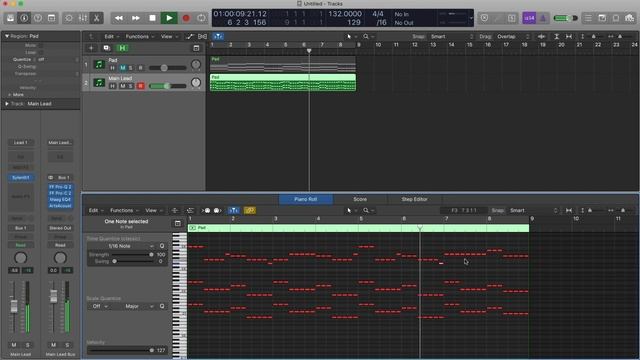The height and width of the screenshot is (360, 640).
Task: Toggle the green Hide tracks H button
Action: click(x=122, y=48)
